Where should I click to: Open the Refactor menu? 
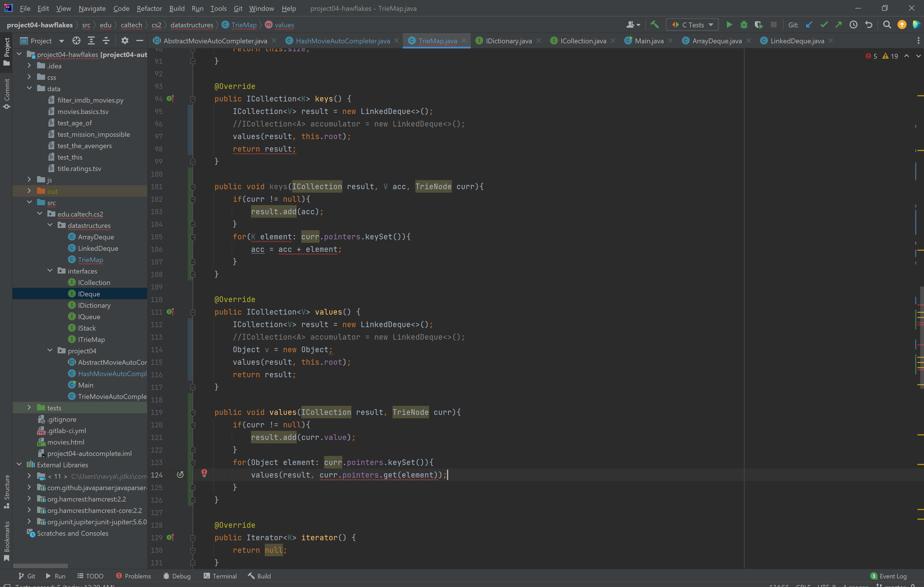[149, 9]
